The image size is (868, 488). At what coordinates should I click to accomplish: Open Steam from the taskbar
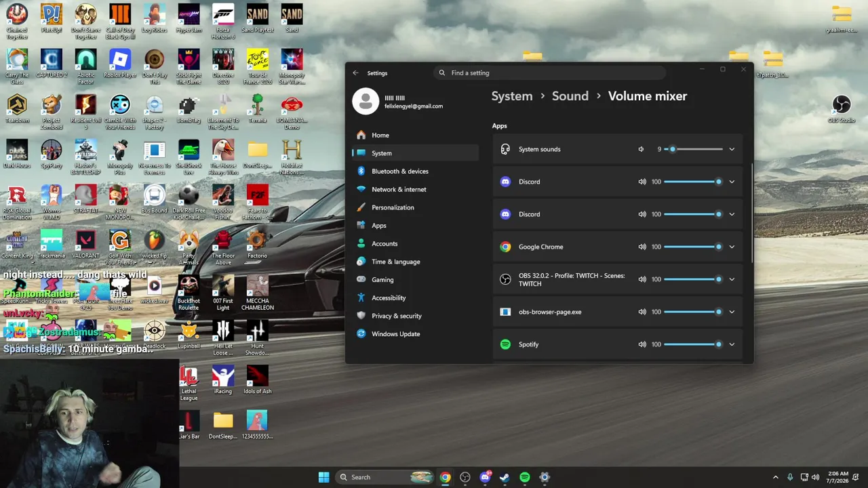point(505,477)
